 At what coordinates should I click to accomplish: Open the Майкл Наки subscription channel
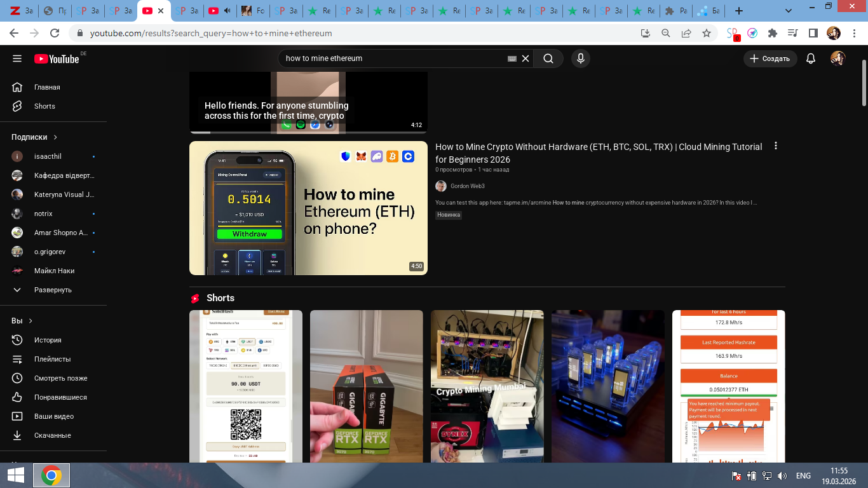pos(53,271)
